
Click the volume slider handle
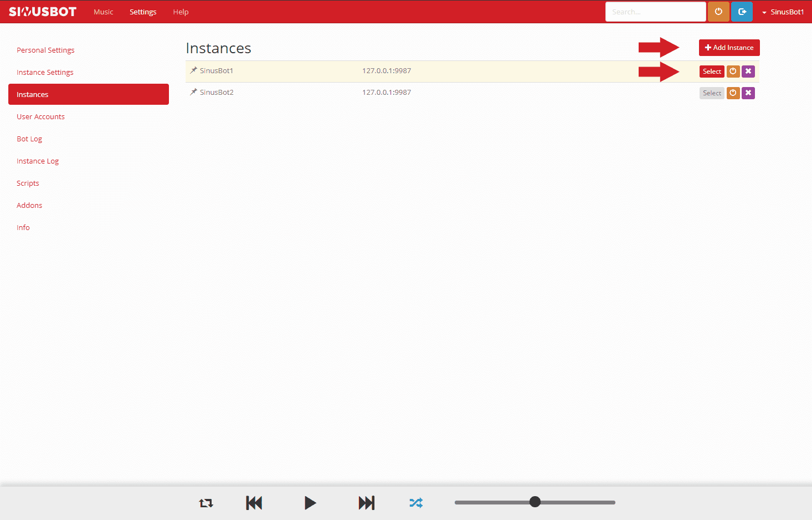[x=535, y=502]
